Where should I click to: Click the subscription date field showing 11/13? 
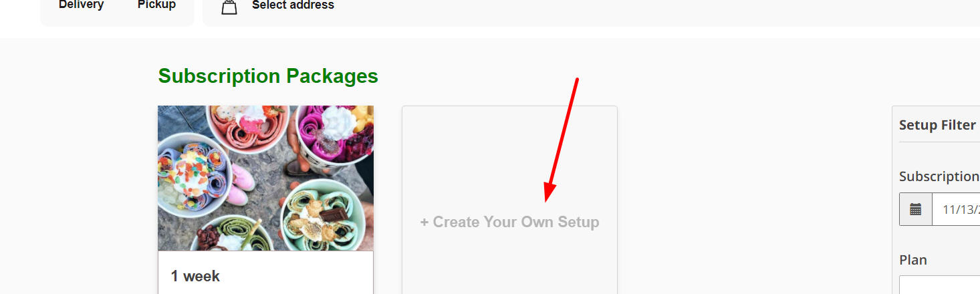pos(956,209)
